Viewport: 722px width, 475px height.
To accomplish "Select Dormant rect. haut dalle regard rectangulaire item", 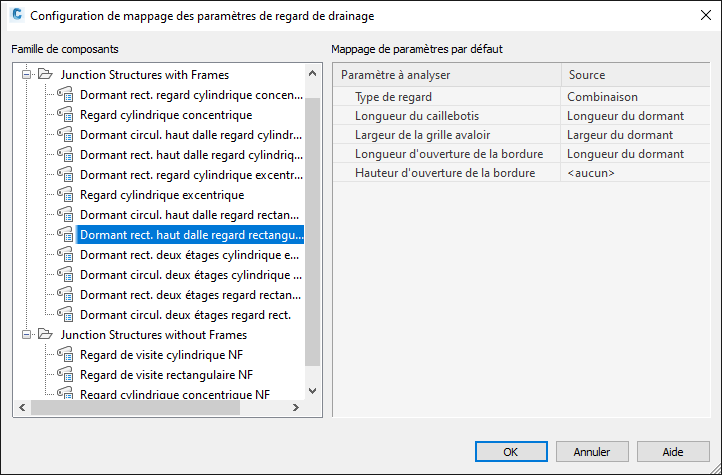I will click(190, 235).
